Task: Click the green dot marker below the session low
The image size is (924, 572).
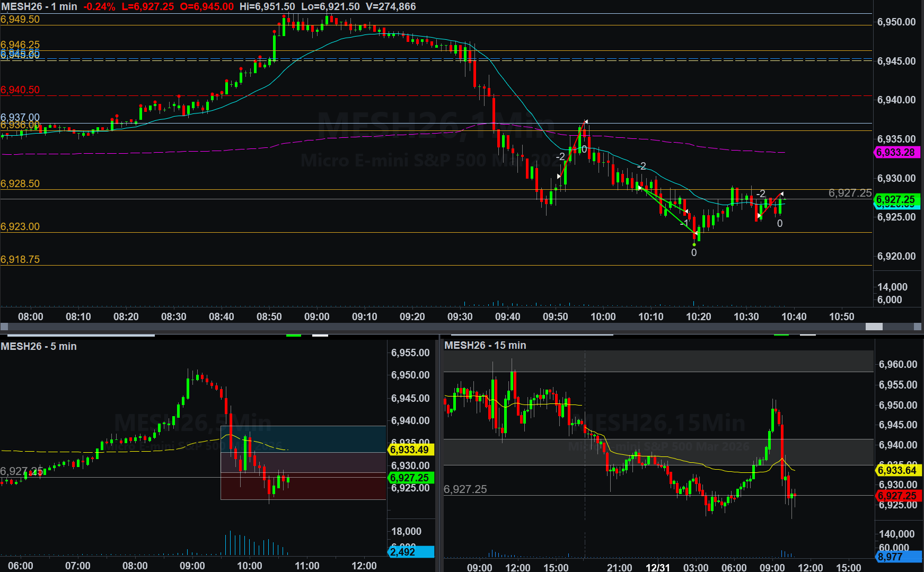Action: (694, 244)
